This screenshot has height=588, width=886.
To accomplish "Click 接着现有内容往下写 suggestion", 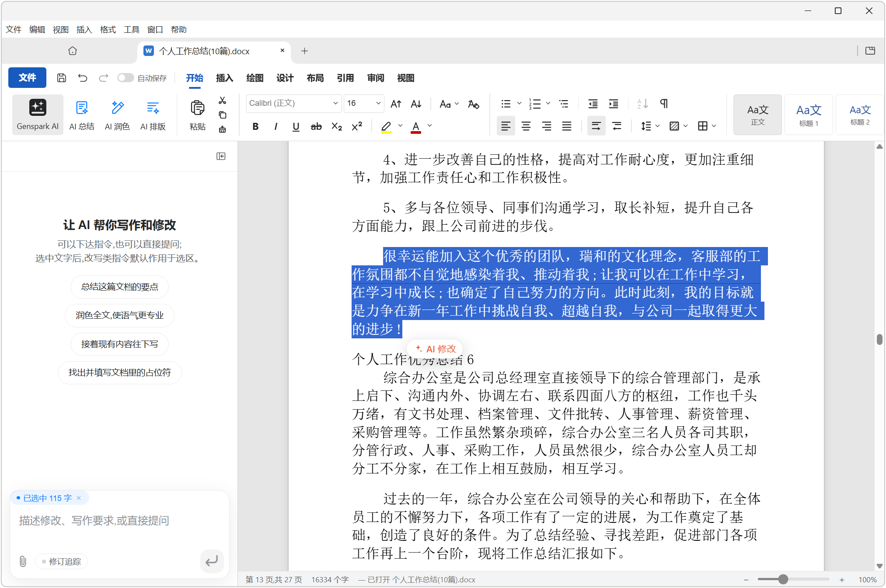I will (x=119, y=344).
